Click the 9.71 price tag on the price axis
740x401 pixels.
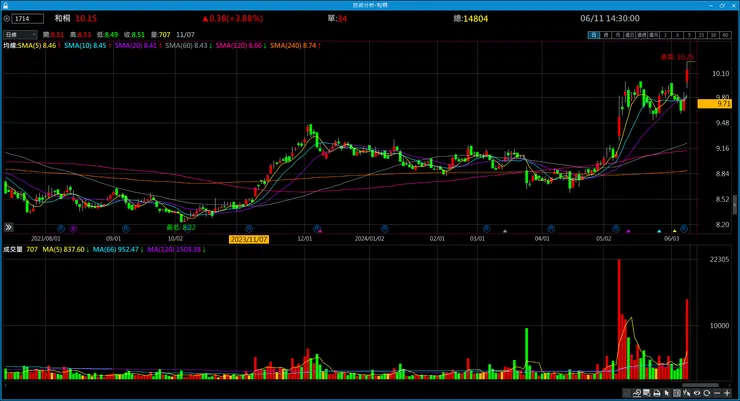[714, 103]
